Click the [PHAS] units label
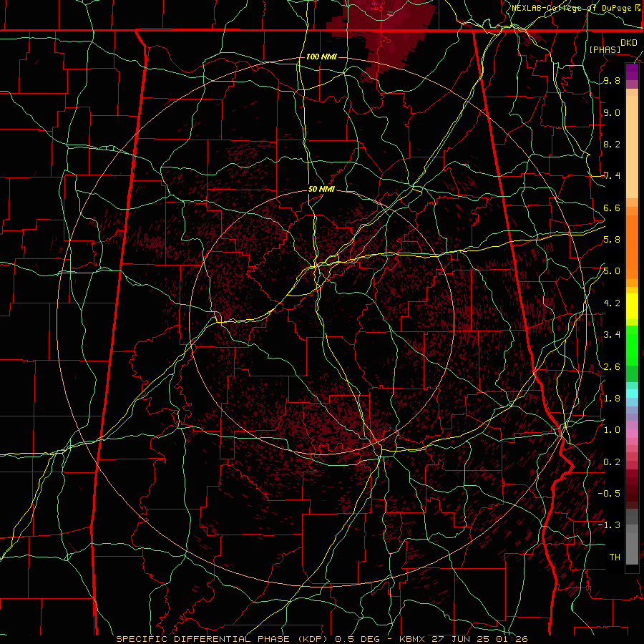The width and height of the screenshot is (644, 644). pyautogui.click(x=605, y=49)
